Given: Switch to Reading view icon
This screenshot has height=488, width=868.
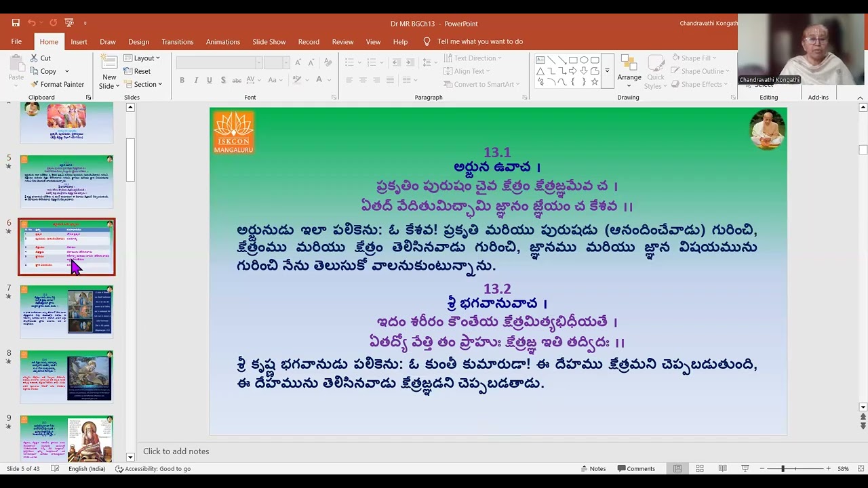Looking at the screenshot, I should (x=722, y=468).
